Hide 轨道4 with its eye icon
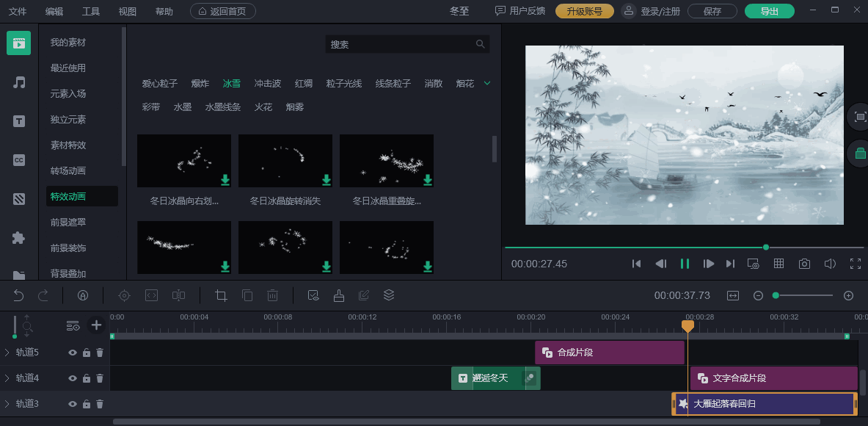 click(x=73, y=378)
